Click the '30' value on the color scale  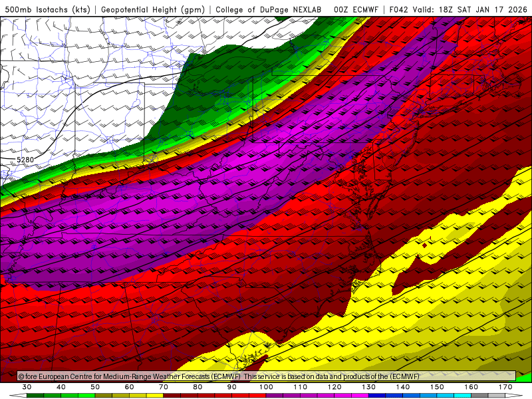(27, 387)
